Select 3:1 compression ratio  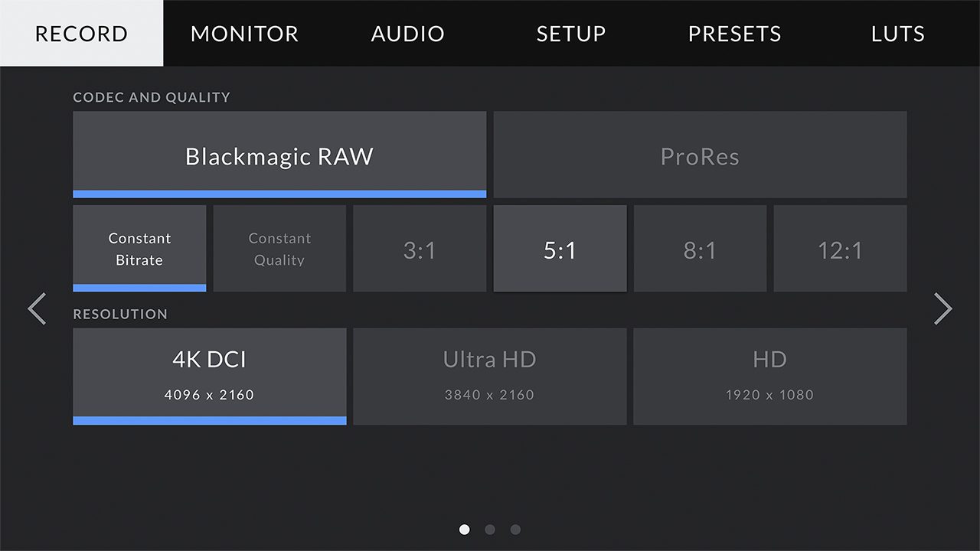click(x=420, y=248)
